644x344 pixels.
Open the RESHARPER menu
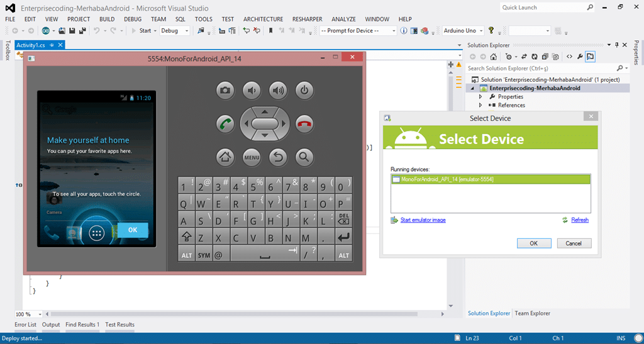point(307,19)
